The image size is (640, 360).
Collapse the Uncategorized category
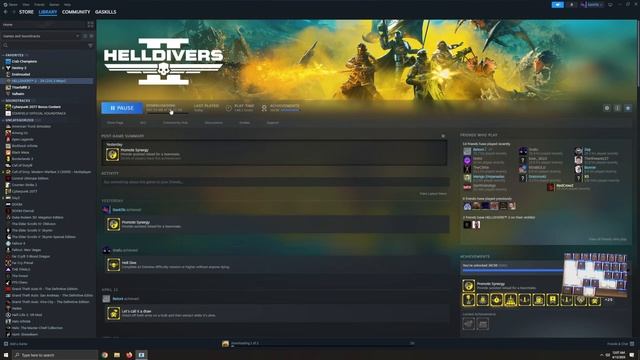click(3, 120)
